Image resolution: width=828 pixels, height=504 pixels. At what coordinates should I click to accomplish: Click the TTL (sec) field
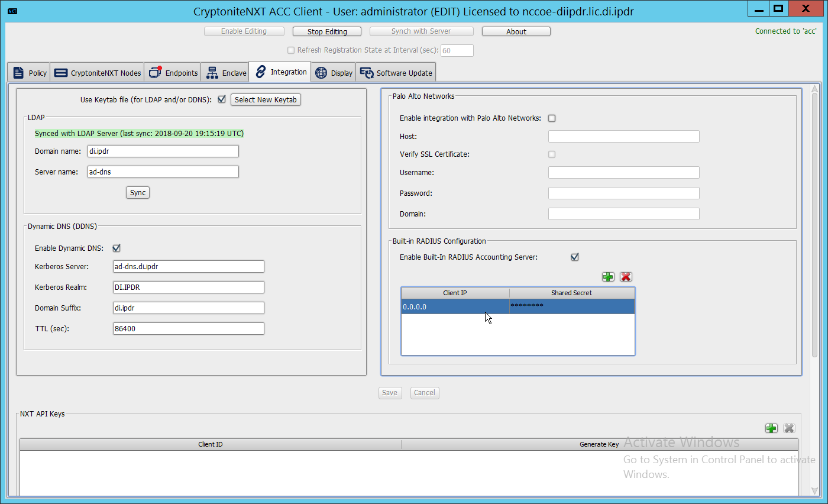188,328
